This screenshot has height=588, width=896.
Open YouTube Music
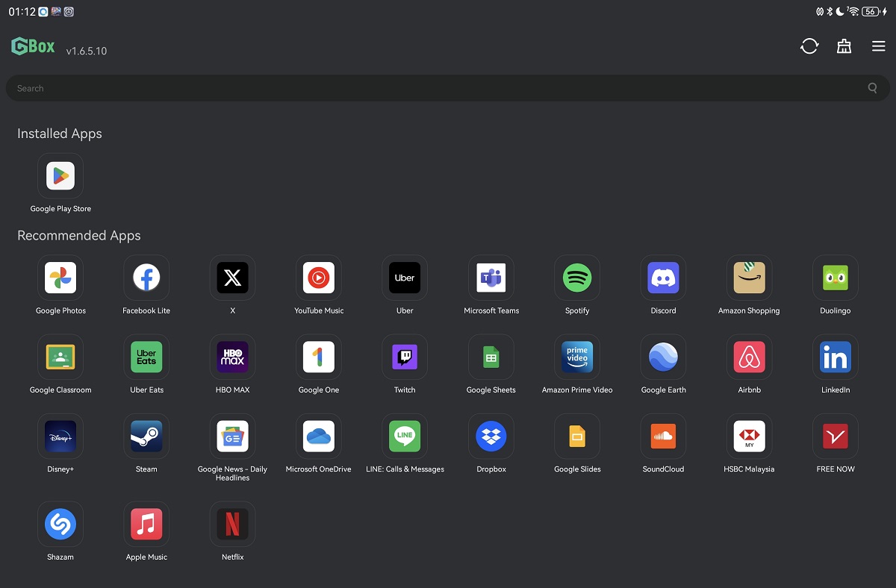pyautogui.click(x=319, y=278)
